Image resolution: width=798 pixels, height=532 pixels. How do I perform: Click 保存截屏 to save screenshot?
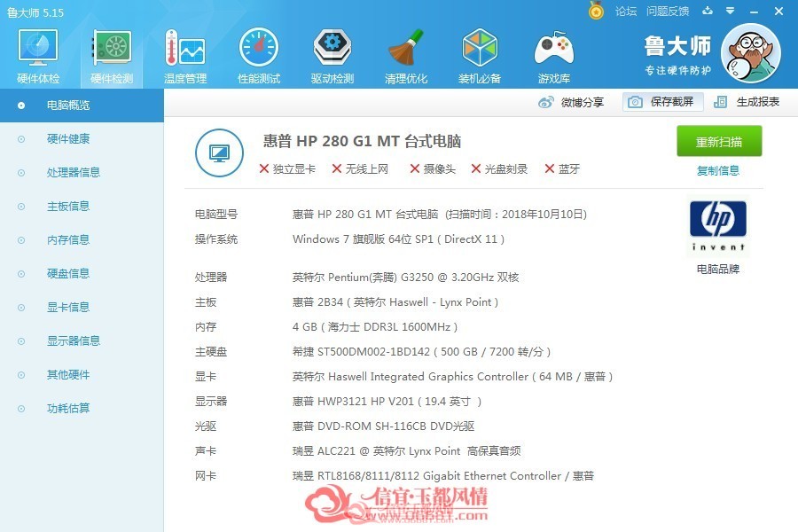pyautogui.click(x=662, y=102)
